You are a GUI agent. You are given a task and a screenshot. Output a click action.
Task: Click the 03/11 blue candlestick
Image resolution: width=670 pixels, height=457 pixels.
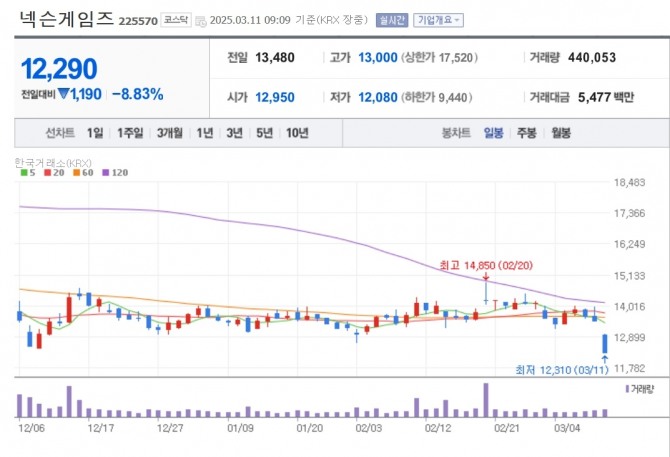(x=605, y=344)
